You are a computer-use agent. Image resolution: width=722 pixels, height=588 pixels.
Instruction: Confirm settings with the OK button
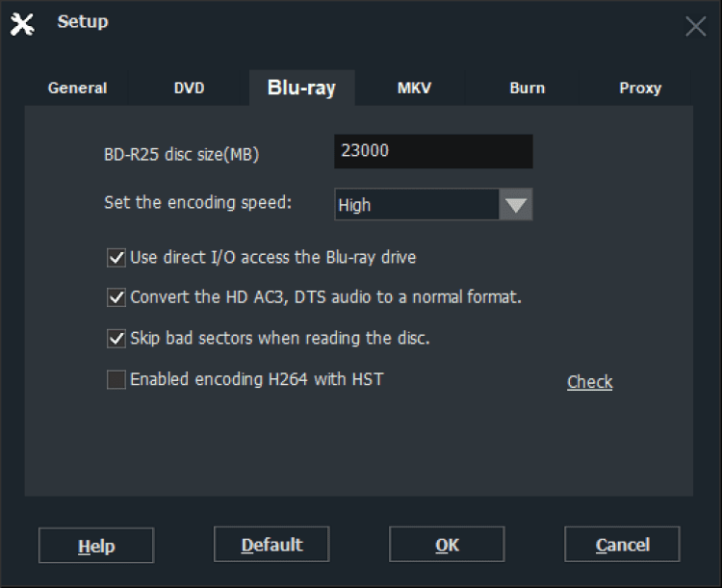click(447, 545)
